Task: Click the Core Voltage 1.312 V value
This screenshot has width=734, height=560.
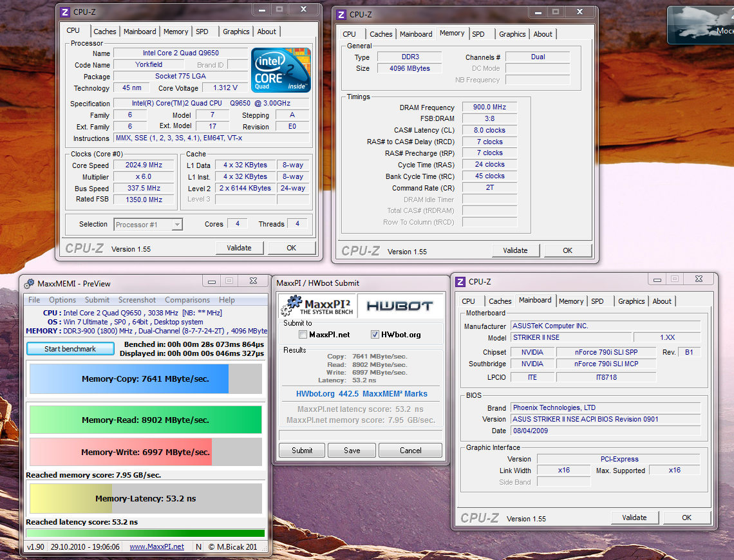Action: [x=225, y=88]
